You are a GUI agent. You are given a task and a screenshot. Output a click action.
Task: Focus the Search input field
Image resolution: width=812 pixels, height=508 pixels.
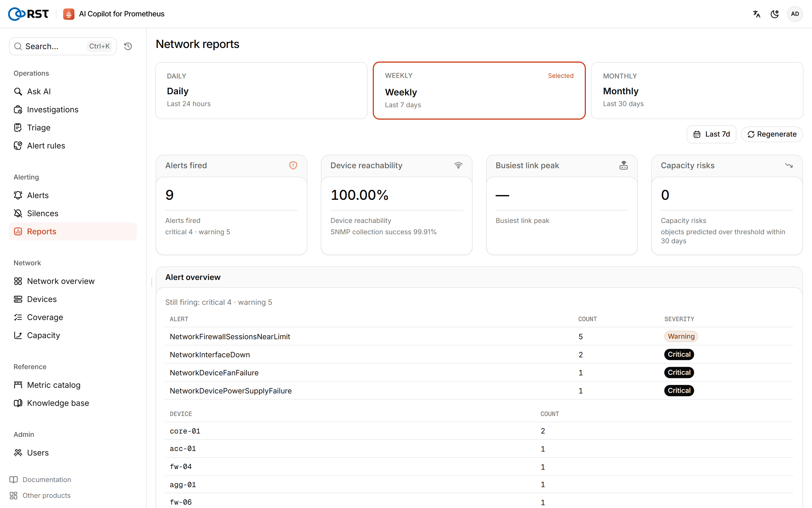[x=63, y=46]
